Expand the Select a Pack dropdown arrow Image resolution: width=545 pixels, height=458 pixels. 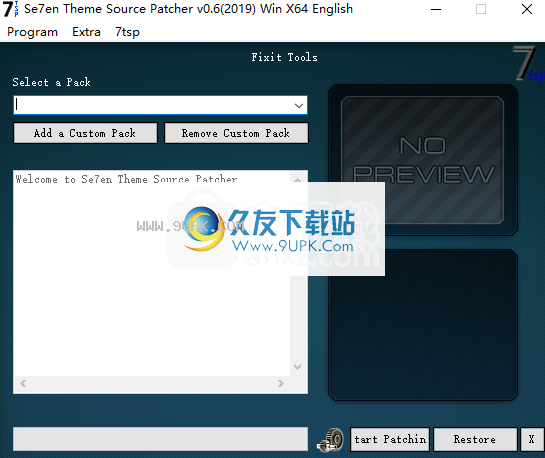pos(299,105)
